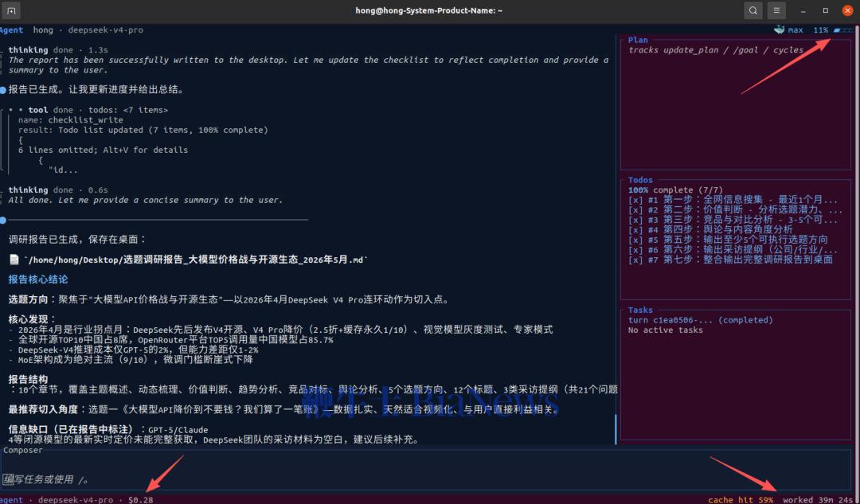Click 'No active tasks' text

tap(665, 330)
